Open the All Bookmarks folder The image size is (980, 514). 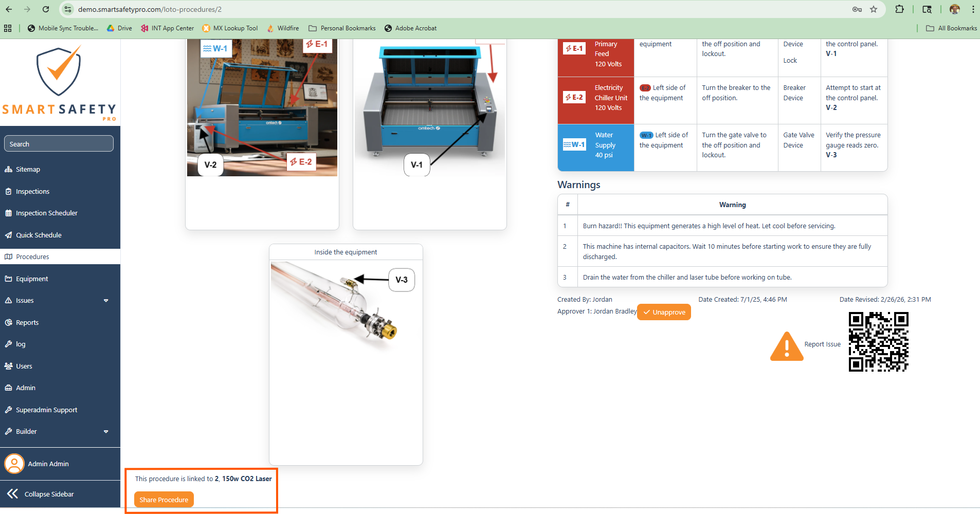(x=951, y=28)
